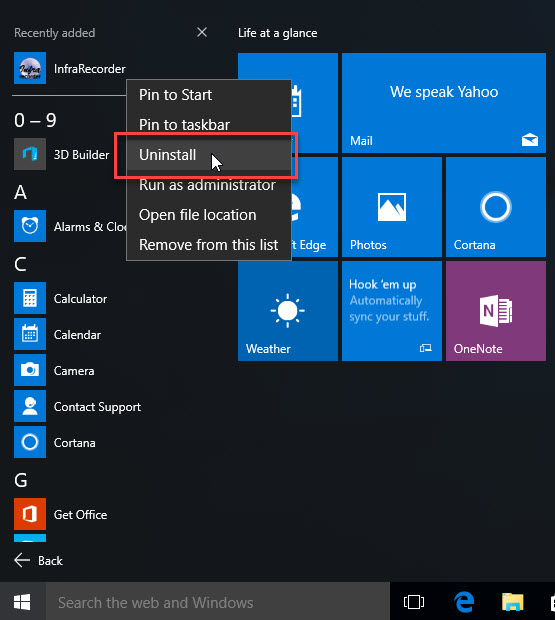This screenshot has height=620, width=555.
Task: Click the Get Office label
Action: [x=80, y=515]
